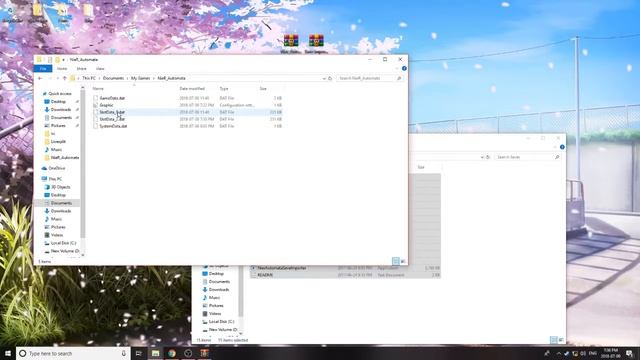Open the Share ribbon tab in Nier_Automata window

(82, 69)
